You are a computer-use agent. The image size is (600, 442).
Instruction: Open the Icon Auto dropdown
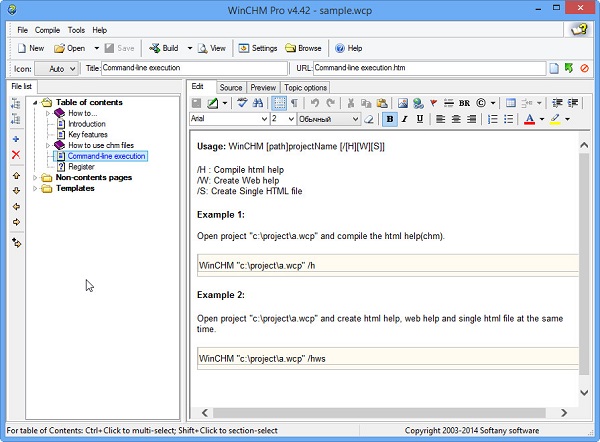click(56, 69)
